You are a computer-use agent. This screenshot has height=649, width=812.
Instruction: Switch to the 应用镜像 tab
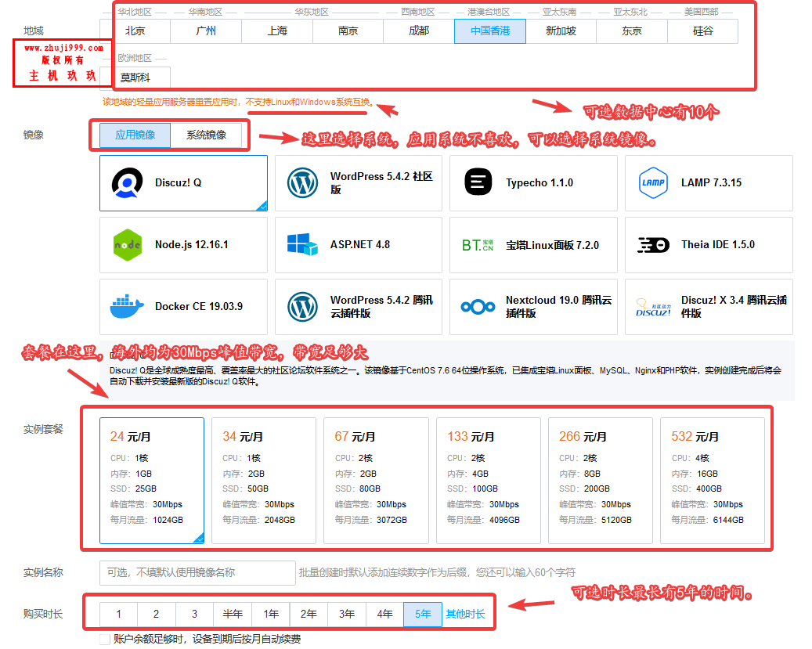(135, 135)
